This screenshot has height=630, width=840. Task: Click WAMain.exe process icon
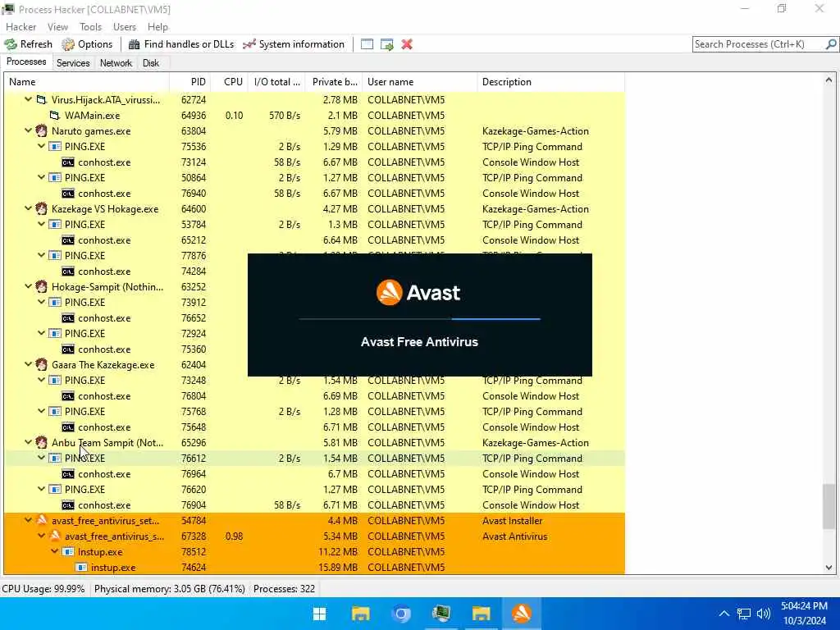coord(55,115)
